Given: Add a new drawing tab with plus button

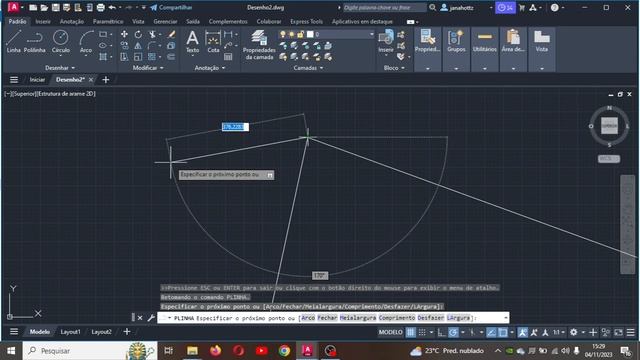Looking at the screenshot, I should point(106,80).
